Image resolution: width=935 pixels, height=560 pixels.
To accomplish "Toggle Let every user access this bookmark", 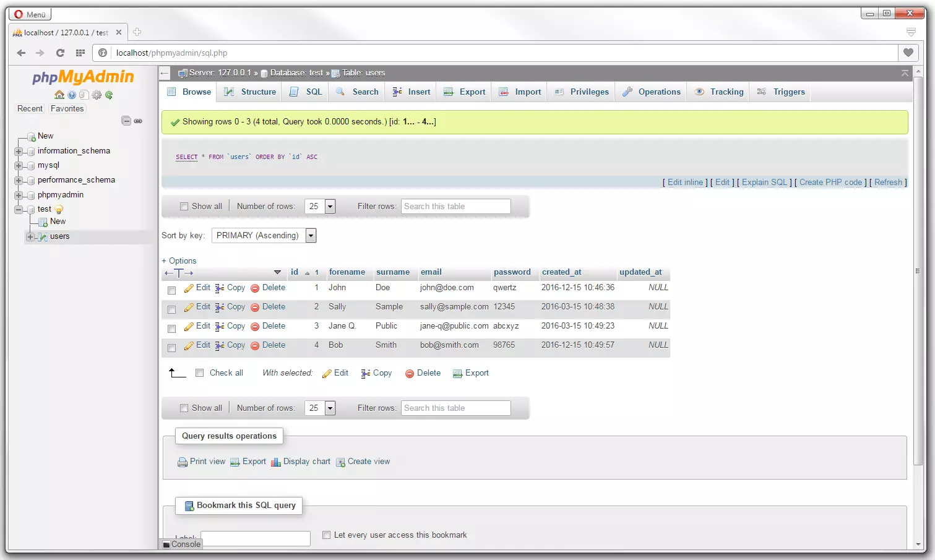I will pos(326,535).
